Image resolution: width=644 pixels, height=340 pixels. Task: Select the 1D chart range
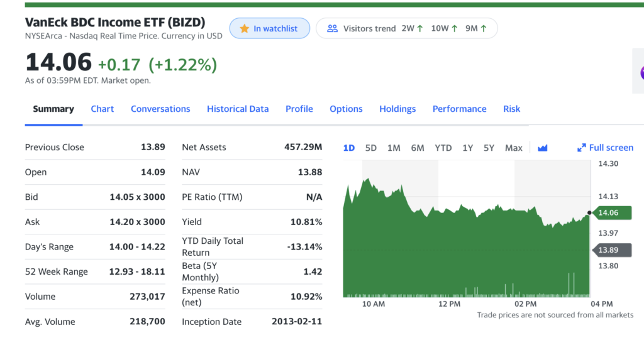348,148
